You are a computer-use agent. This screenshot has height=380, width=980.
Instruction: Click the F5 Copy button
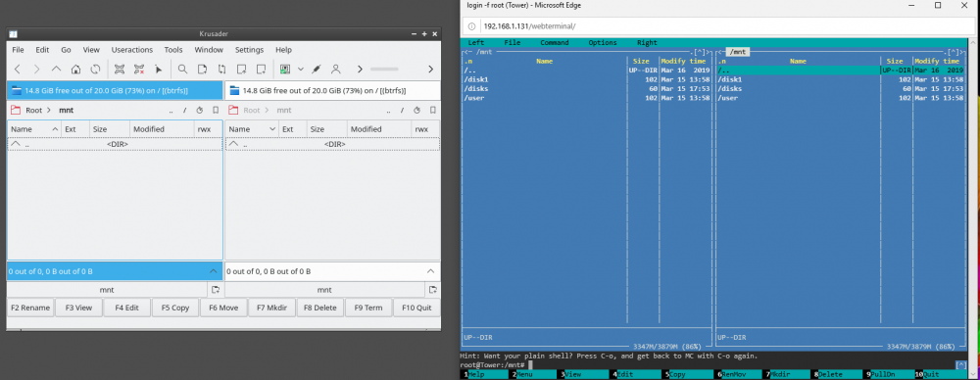click(x=175, y=308)
